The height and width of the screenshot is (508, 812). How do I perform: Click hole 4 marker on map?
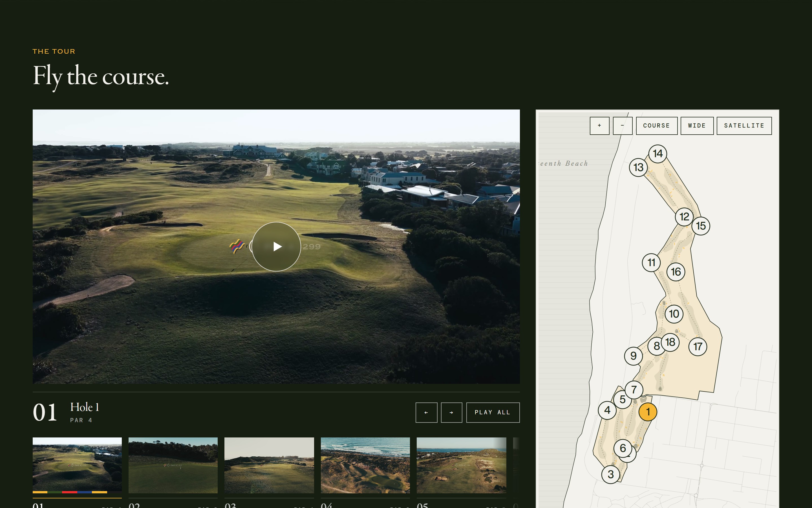(607, 410)
